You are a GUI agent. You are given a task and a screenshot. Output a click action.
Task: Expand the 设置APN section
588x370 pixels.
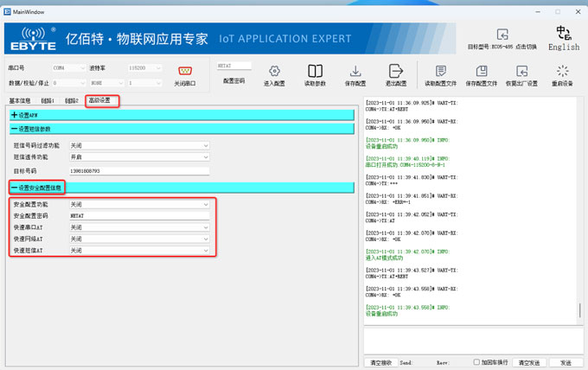(x=15, y=115)
